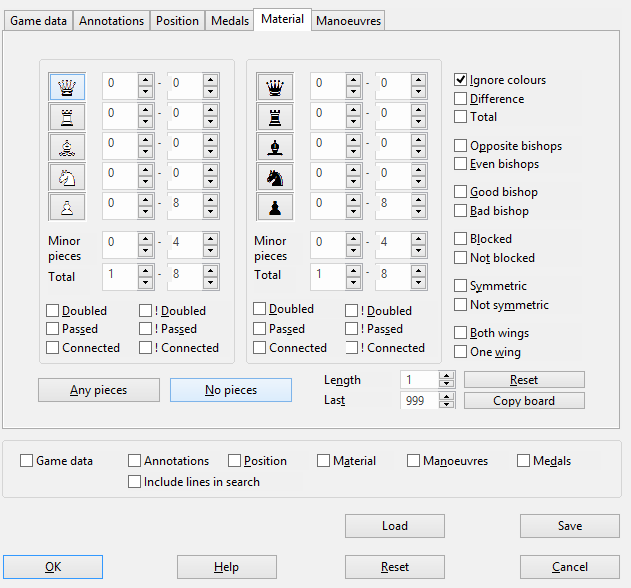This screenshot has height=588, width=631.
Task: Tick white side Doubled checkbox
Action: tap(52, 311)
